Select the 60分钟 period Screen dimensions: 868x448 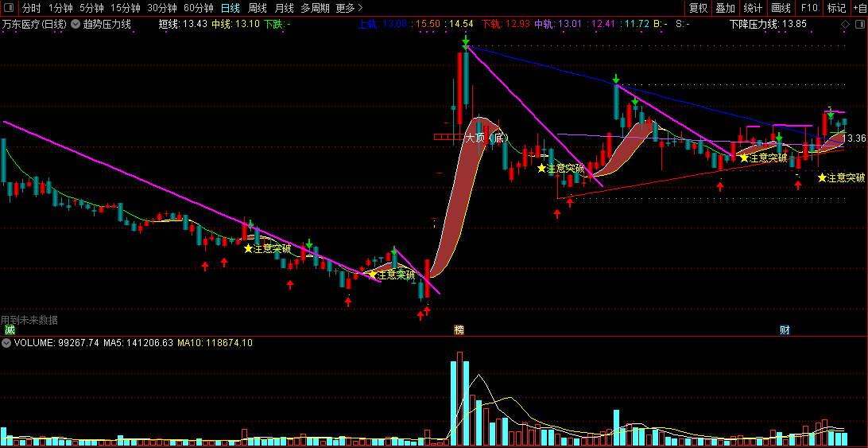(198, 8)
